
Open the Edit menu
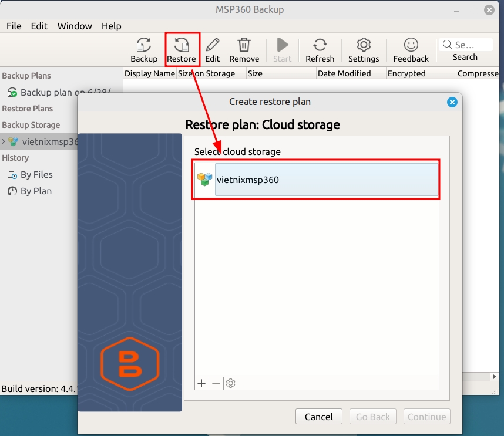(x=39, y=26)
